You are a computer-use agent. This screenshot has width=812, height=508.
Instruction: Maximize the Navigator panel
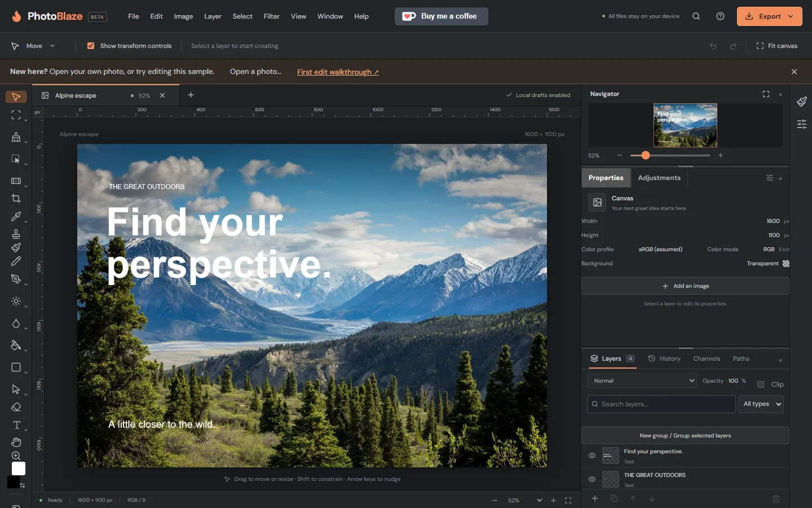(766, 94)
